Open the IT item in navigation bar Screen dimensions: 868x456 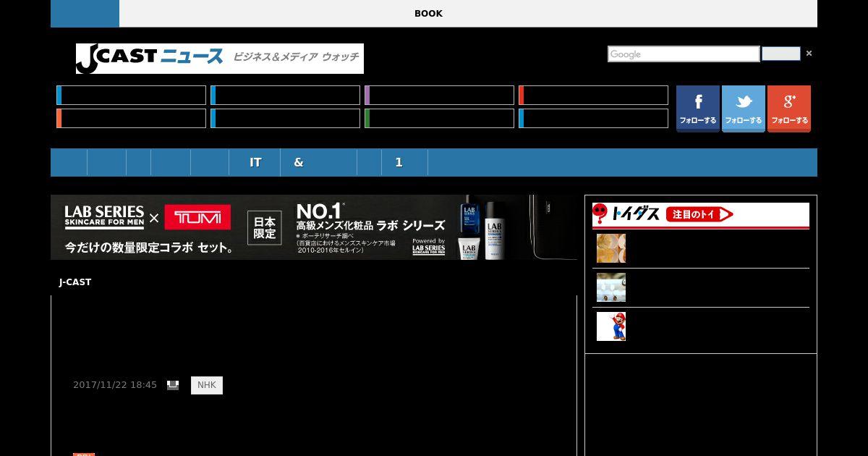255,163
